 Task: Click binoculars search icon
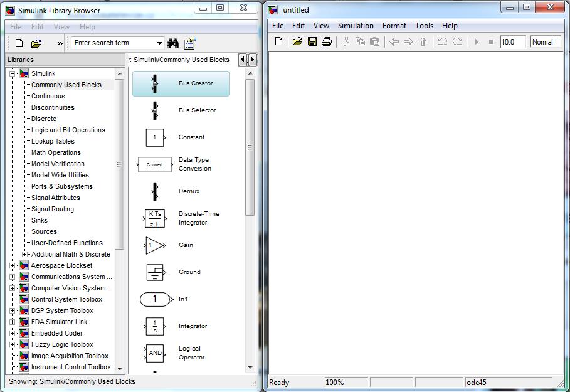pyautogui.click(x=172, y=44)
